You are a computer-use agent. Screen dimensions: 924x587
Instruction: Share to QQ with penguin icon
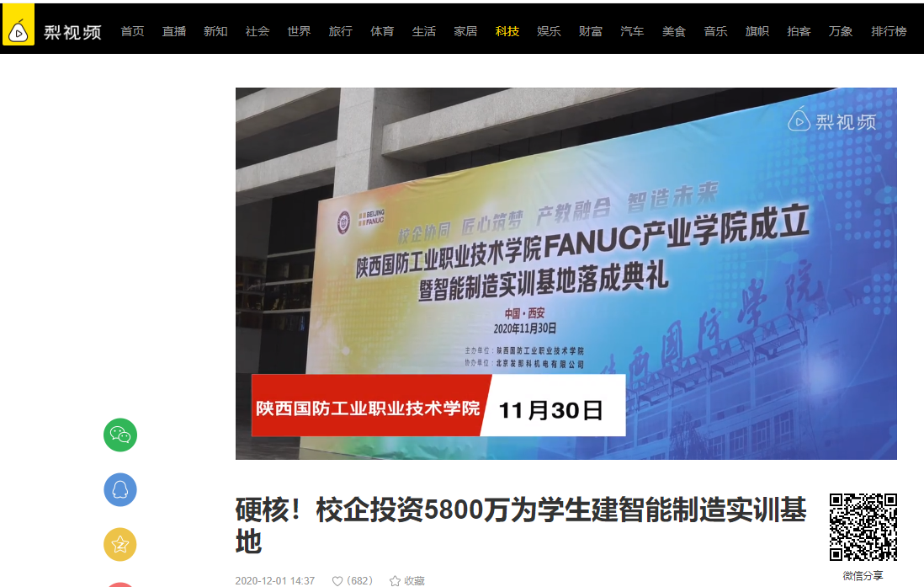pos(120,490)
